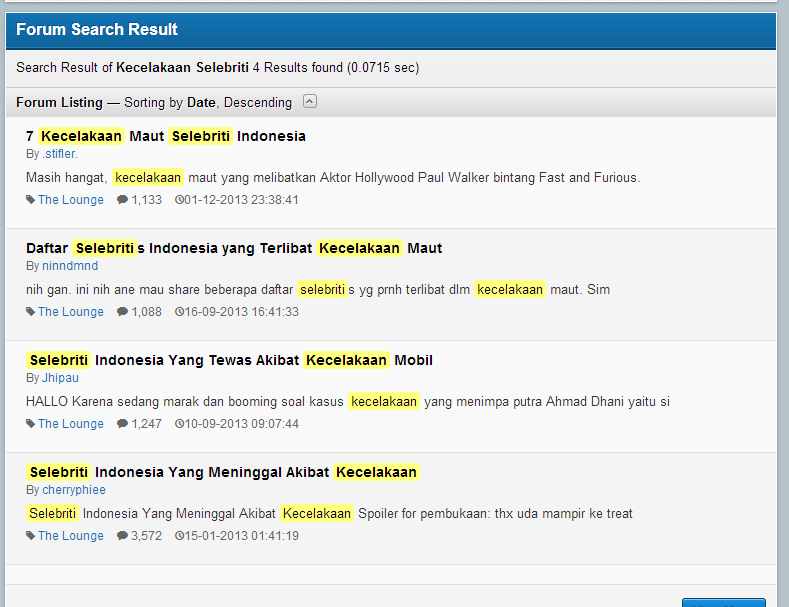Click the timestamp 10-09-2013 09:07:44

click(242, 424)
